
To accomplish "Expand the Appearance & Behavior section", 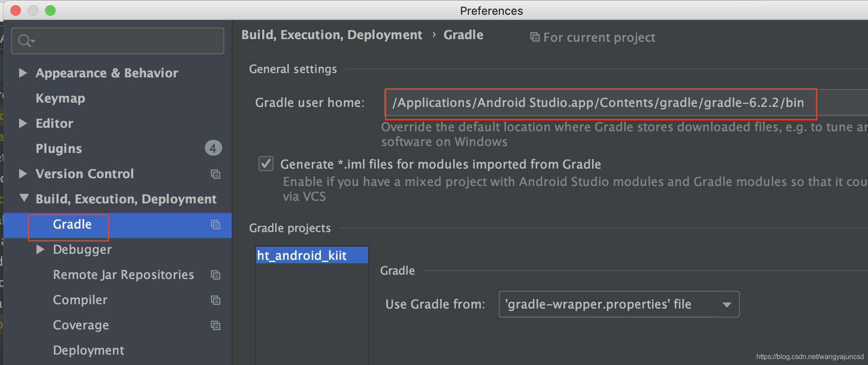I will click(x=23, y=73).
